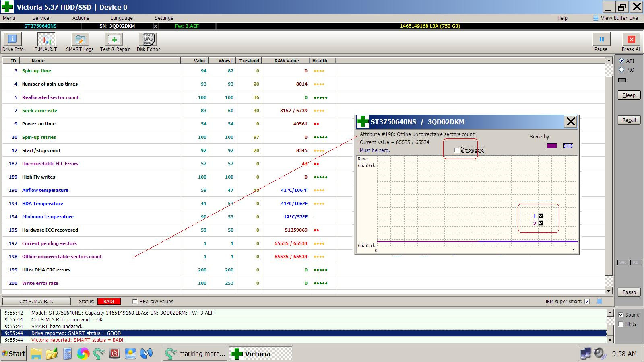Open the Language menu

122,18
